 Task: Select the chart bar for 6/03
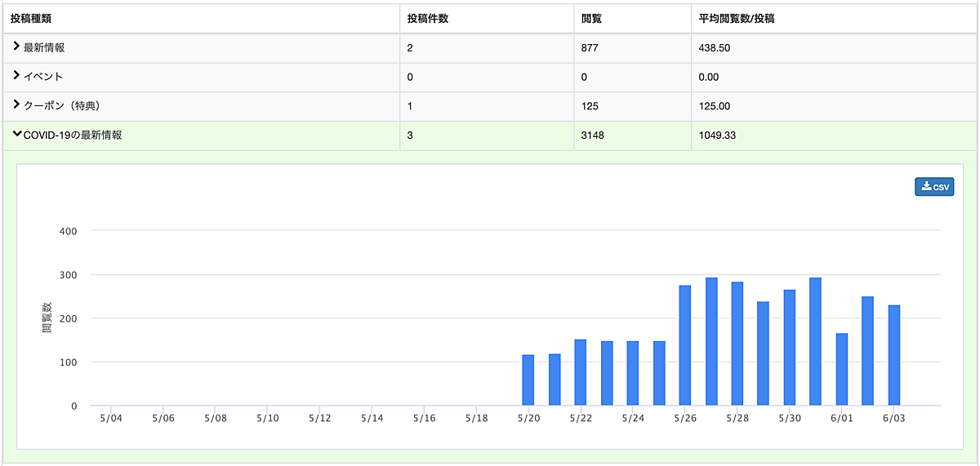point(894,356)
